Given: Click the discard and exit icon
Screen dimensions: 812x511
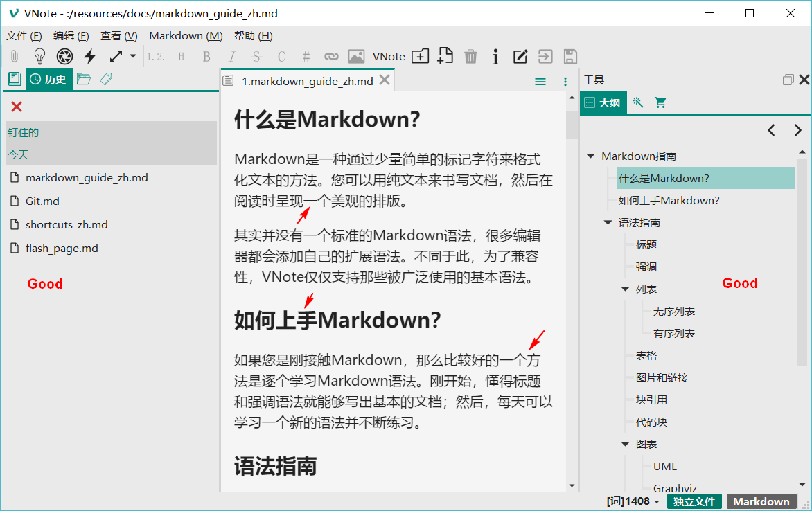Looking at the screenshot, I should pyautogui.click(x=545, y=57).
